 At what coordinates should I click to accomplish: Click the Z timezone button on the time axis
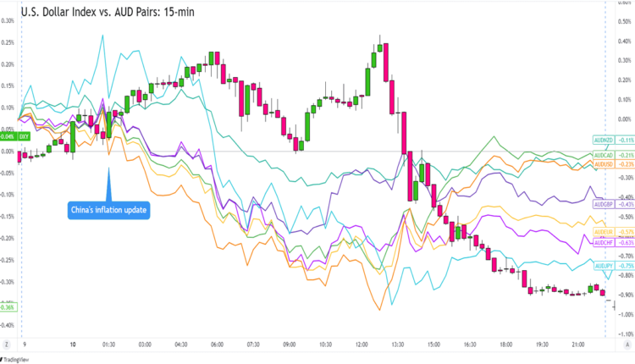point(7,345)
